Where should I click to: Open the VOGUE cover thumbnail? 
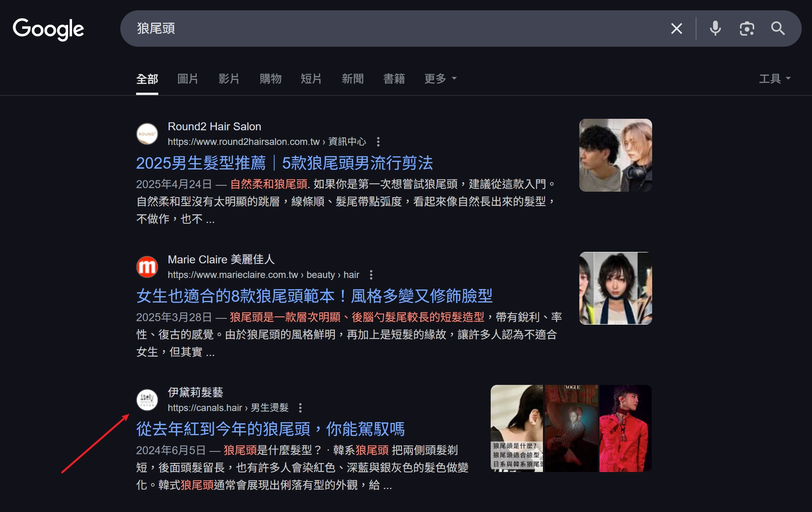(571, 428)
